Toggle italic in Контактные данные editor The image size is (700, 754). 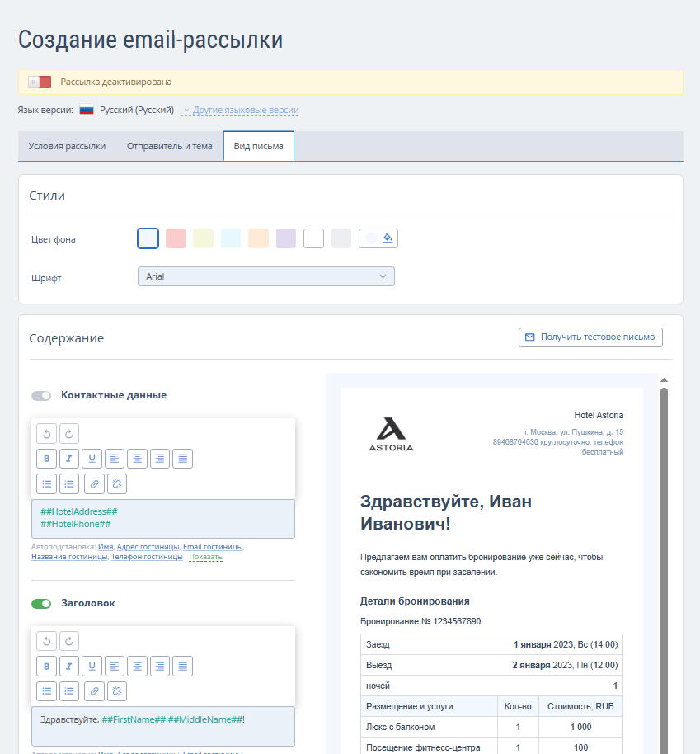click(69, 459)
